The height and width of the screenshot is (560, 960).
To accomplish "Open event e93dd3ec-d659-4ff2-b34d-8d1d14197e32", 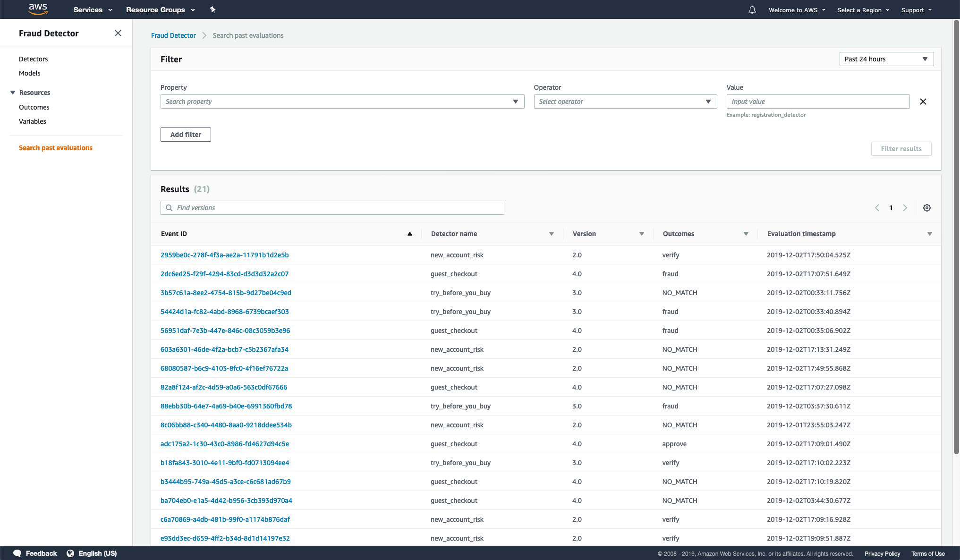I will pos(225,538).
